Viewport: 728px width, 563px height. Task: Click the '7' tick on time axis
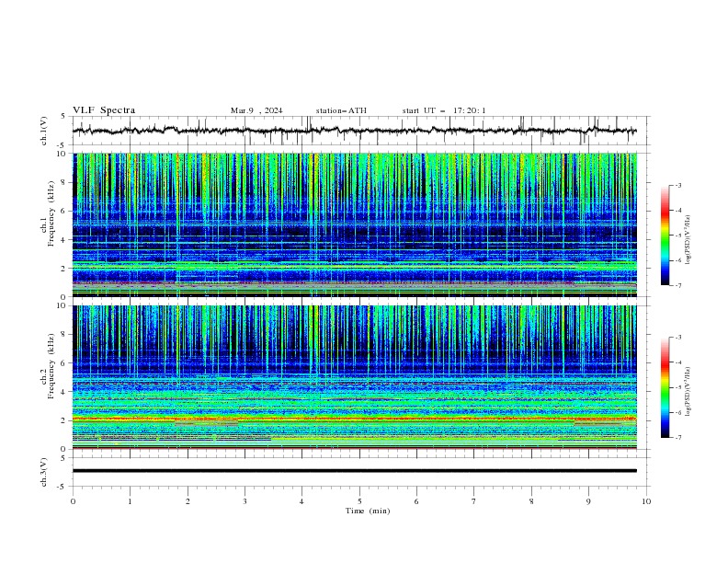pos(474,501)
